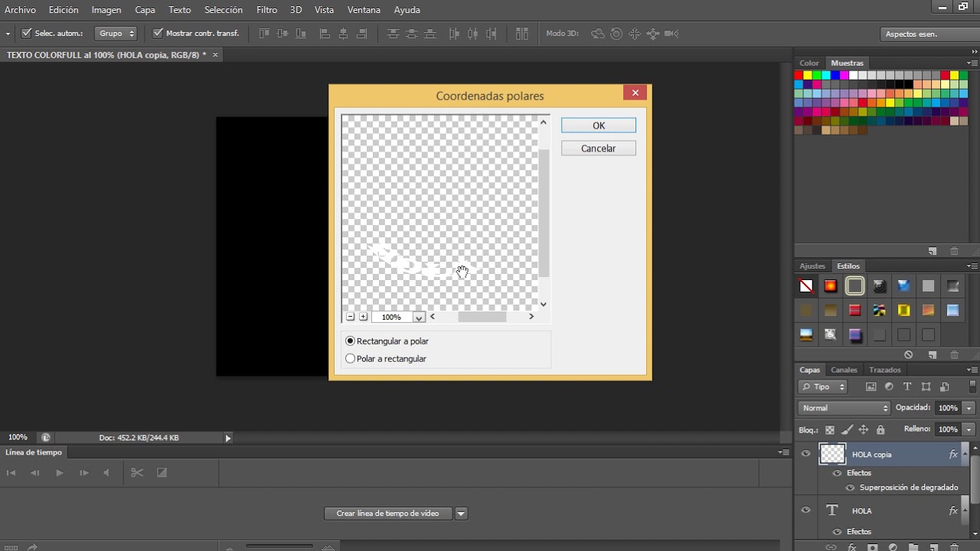Click the align left edges icon

[325, 34]
